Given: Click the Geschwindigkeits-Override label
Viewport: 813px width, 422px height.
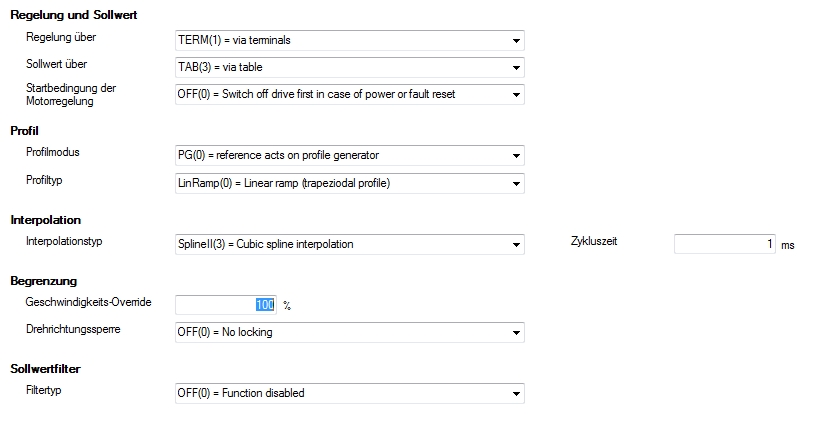Looking at the screenshot, I should point(88,302).
